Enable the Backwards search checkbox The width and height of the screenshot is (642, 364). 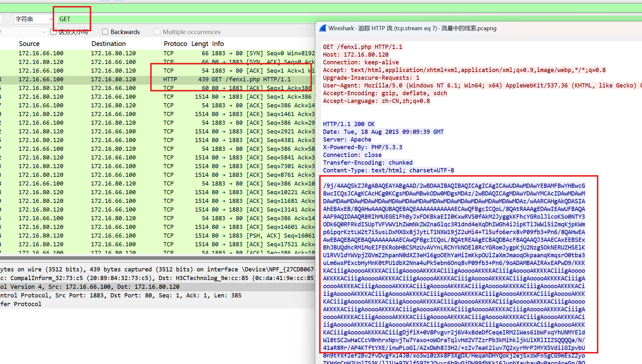(x=105, y=32)
